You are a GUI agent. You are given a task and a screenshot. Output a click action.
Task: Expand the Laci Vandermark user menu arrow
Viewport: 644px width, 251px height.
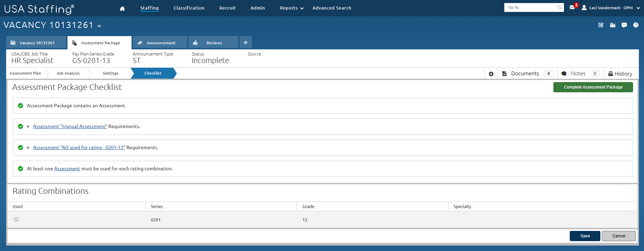[x=638, y=8]
